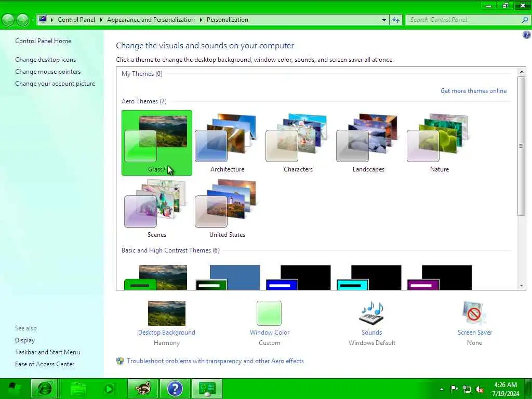Open Internet Explorer from taskbar
This screenshot has width=532, height=399.
point(45,389)
